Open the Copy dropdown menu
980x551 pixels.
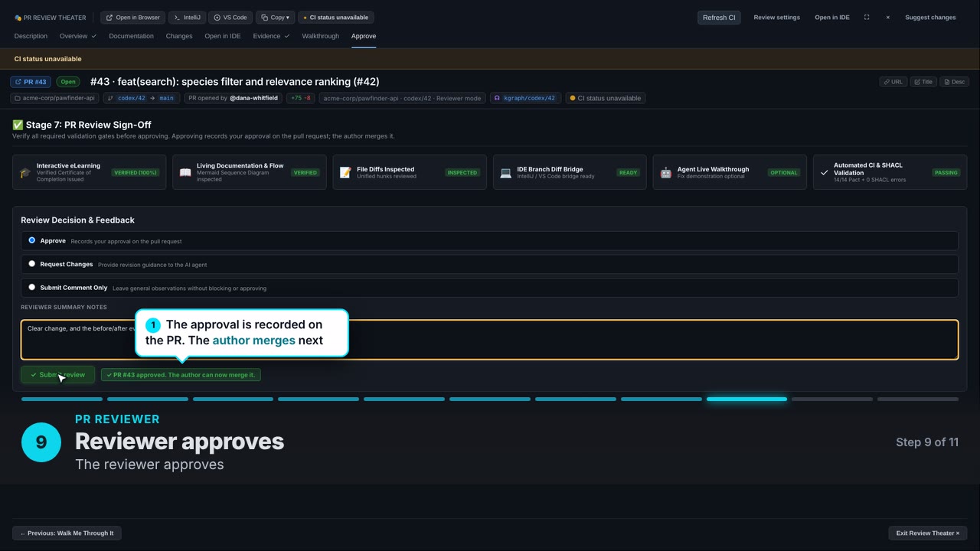[275, 18]
